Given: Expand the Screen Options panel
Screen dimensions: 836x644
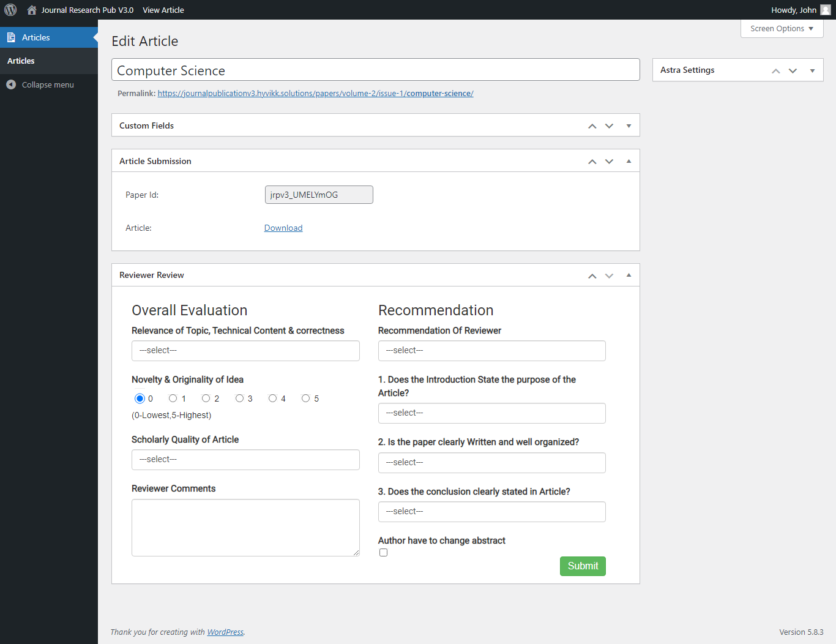Looking at the screenshot, I should [782, 29].
